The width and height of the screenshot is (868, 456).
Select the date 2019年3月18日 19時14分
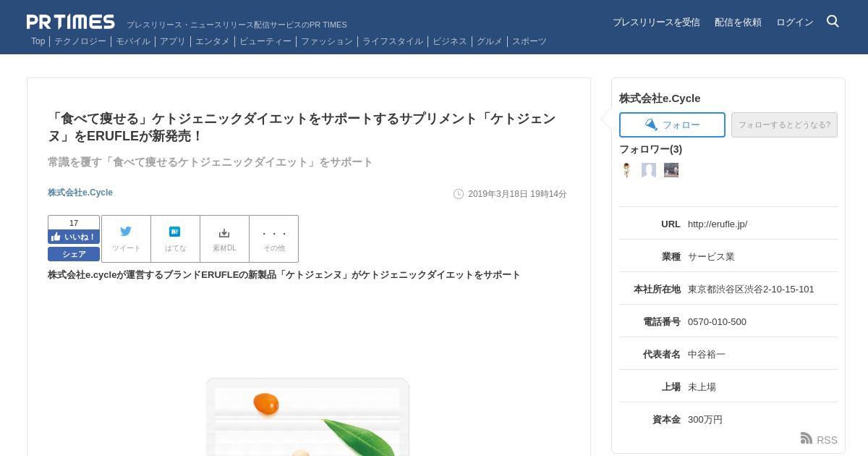coord(517,194)
